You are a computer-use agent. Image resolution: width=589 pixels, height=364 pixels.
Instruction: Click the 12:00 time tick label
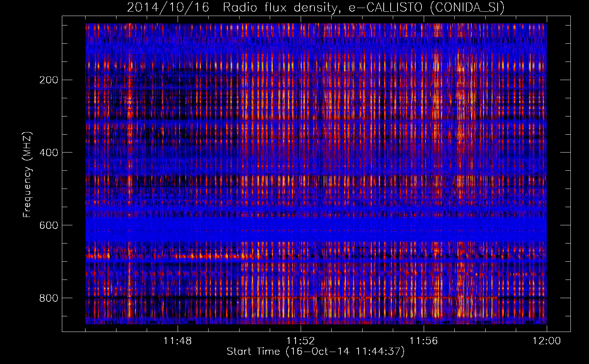coord(547,341)
